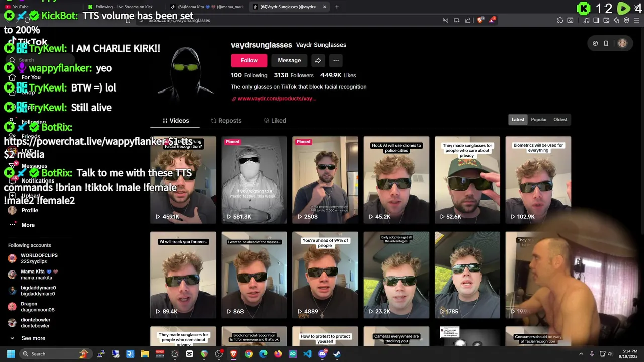Sort videos by Popular
The width and height of the screenshot is (644, 362).
coord(538,120)
